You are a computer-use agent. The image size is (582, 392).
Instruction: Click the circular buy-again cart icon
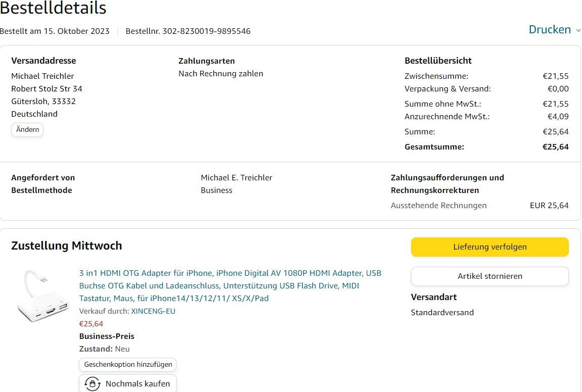(92, 384)
